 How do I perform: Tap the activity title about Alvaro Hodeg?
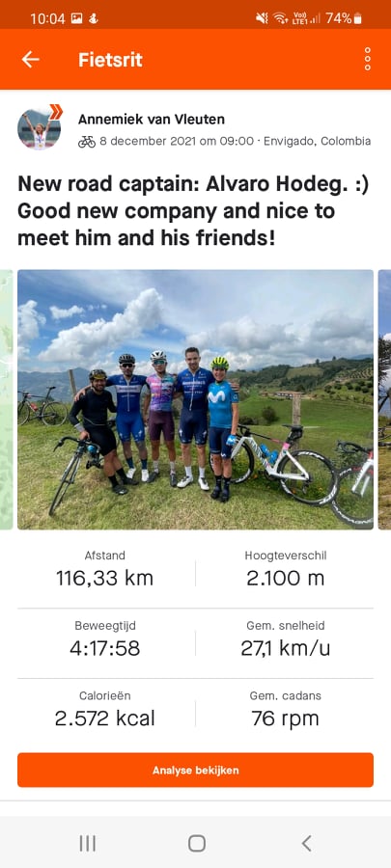[x=193, y=211]
